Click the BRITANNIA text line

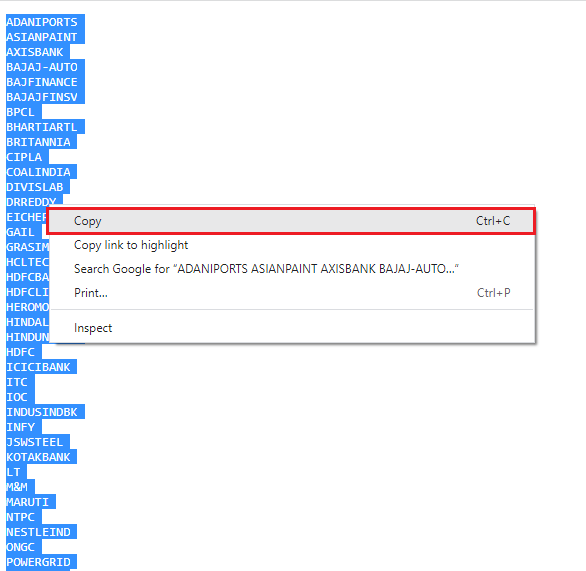click(38, 142)
